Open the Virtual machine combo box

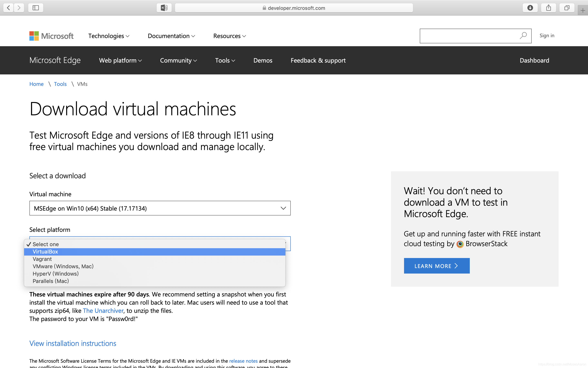pyautogui.click(x=160, y=208)
